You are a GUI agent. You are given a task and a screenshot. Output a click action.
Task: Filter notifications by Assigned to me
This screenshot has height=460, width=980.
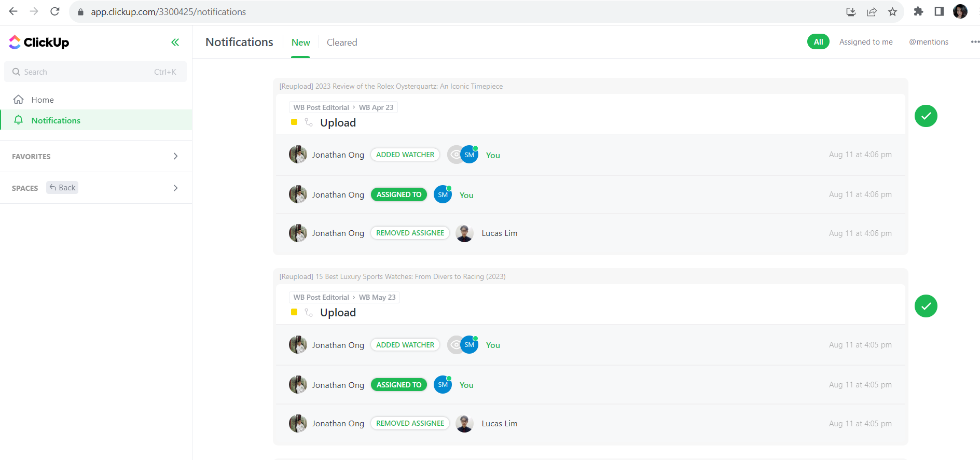pos(866,42)
